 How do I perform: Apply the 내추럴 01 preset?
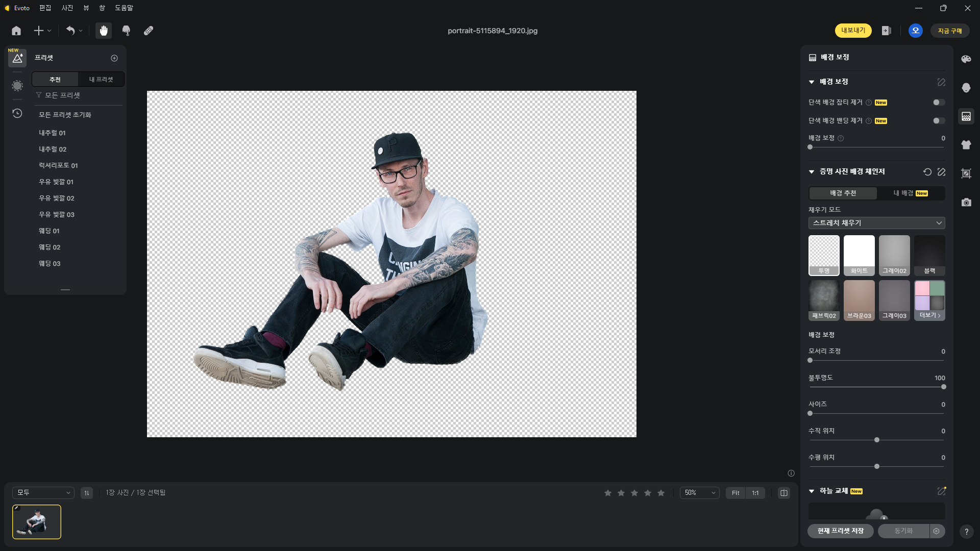click(x=52, y=133)
